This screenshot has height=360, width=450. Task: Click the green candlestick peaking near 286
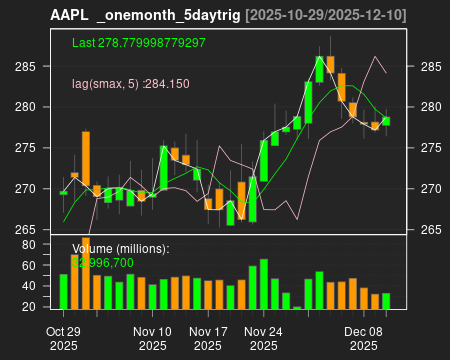[319, 69]
